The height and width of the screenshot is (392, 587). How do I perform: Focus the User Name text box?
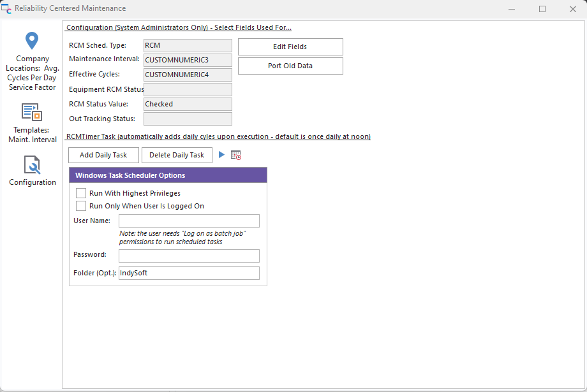(189, 221)
